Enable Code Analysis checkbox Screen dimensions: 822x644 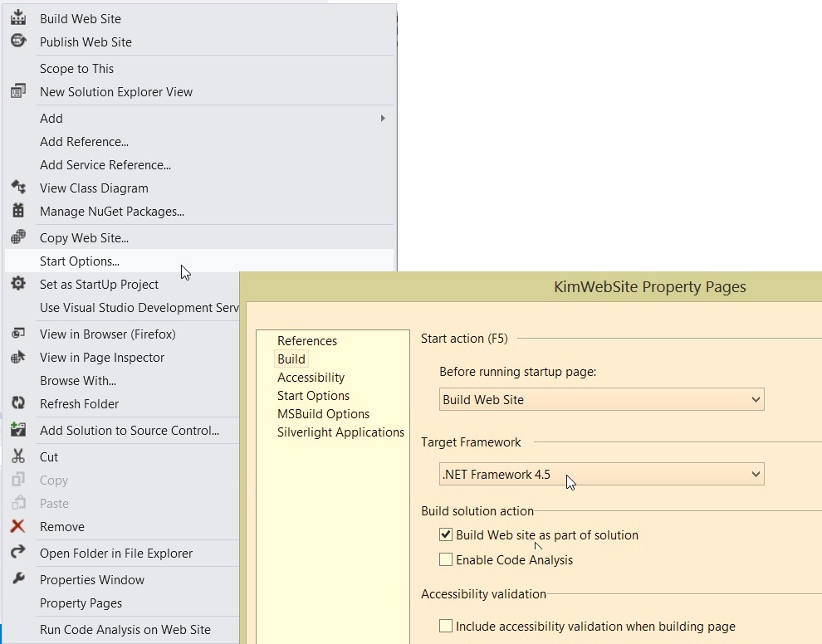[x=446, y=559]
